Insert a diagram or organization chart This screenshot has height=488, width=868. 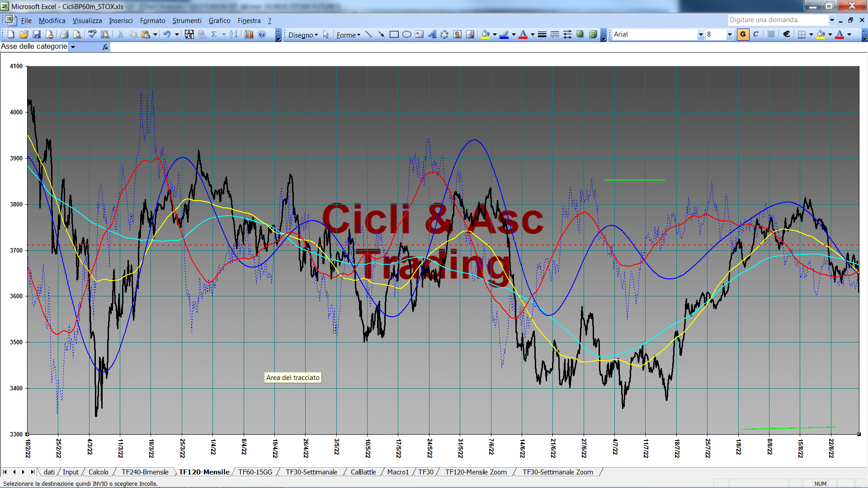click(444, 34)
